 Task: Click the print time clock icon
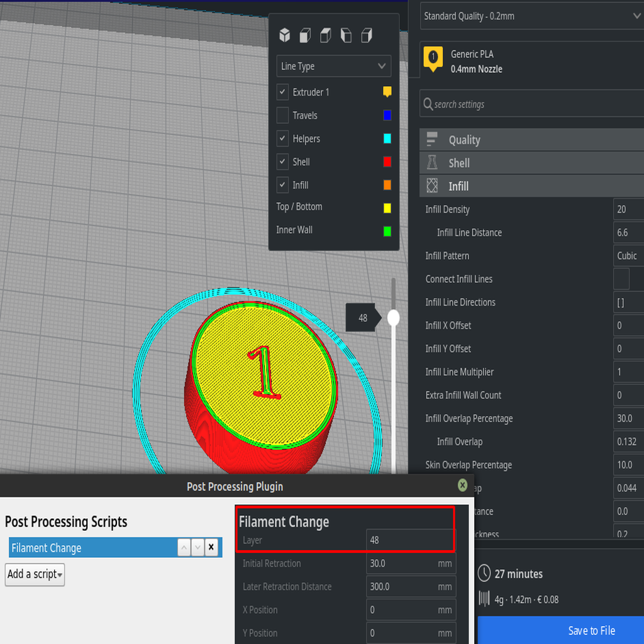click(484, 574)
